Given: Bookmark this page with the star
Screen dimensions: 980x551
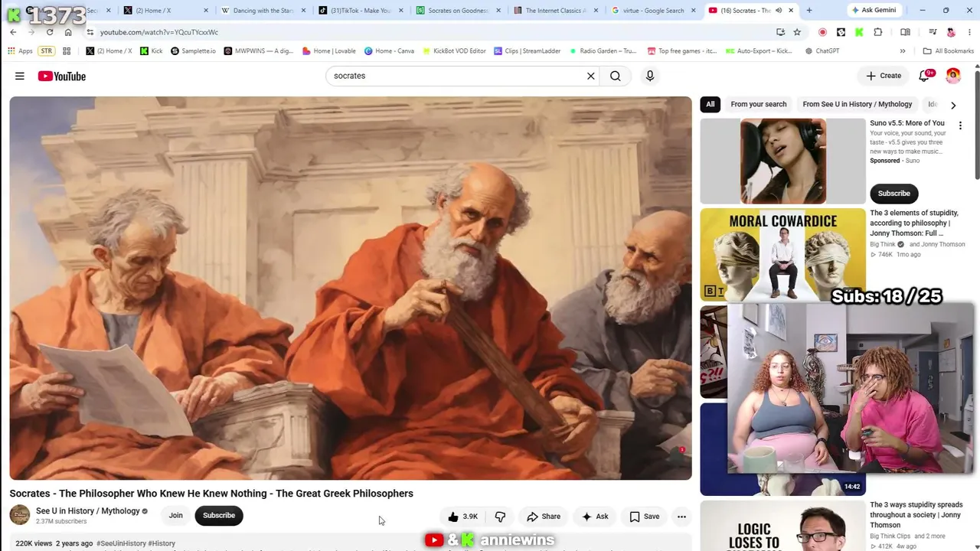Looking at the screenshot, I should click(x=797, y=32).
